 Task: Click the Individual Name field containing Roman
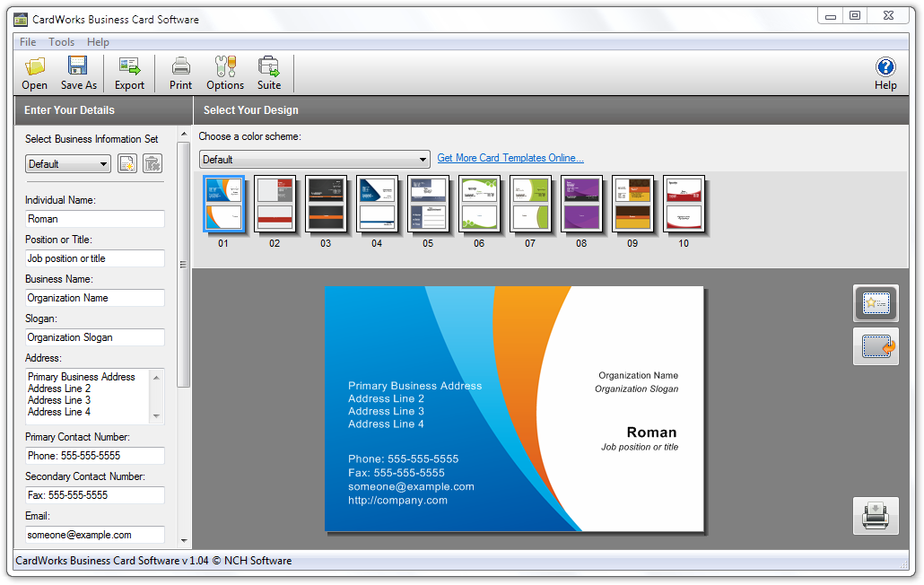pos(95,219)
